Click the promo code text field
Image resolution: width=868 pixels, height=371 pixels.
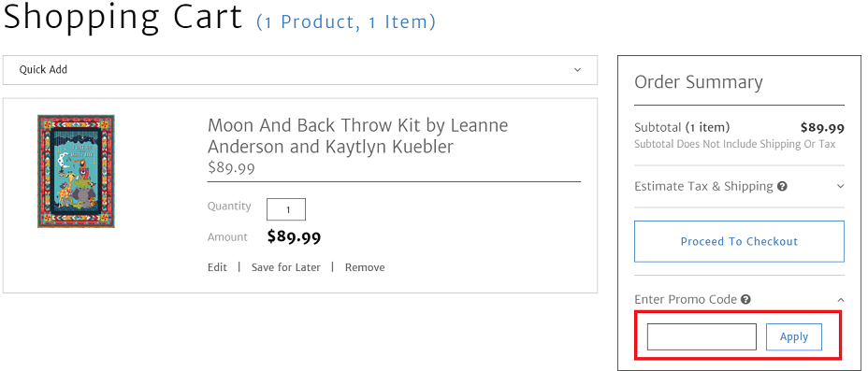pyautogui.click(x=702, y=336)
